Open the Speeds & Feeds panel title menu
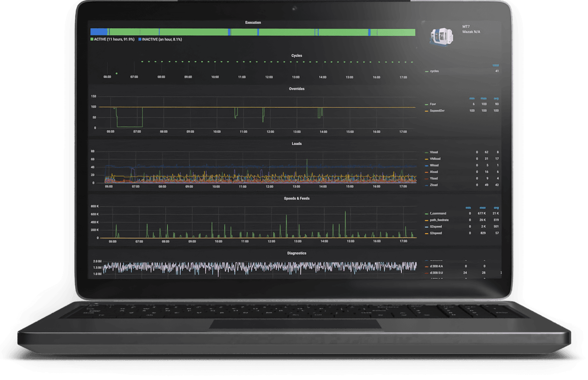 297,198
